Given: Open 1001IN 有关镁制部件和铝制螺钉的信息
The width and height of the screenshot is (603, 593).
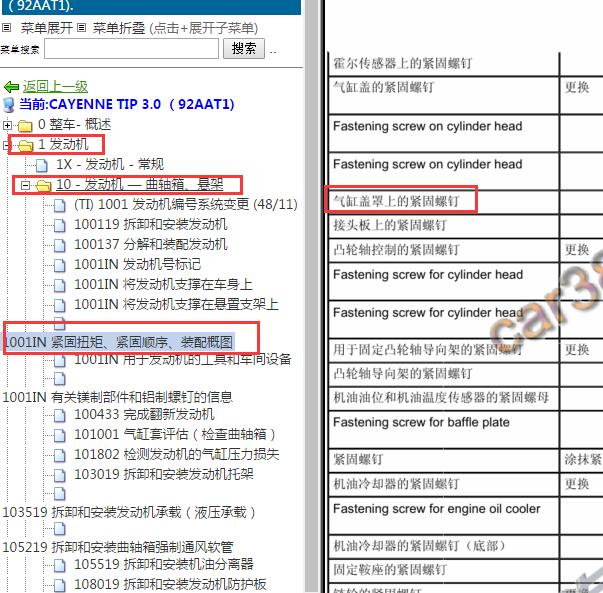Looking at the screenshot, I should tap(118, 397).
